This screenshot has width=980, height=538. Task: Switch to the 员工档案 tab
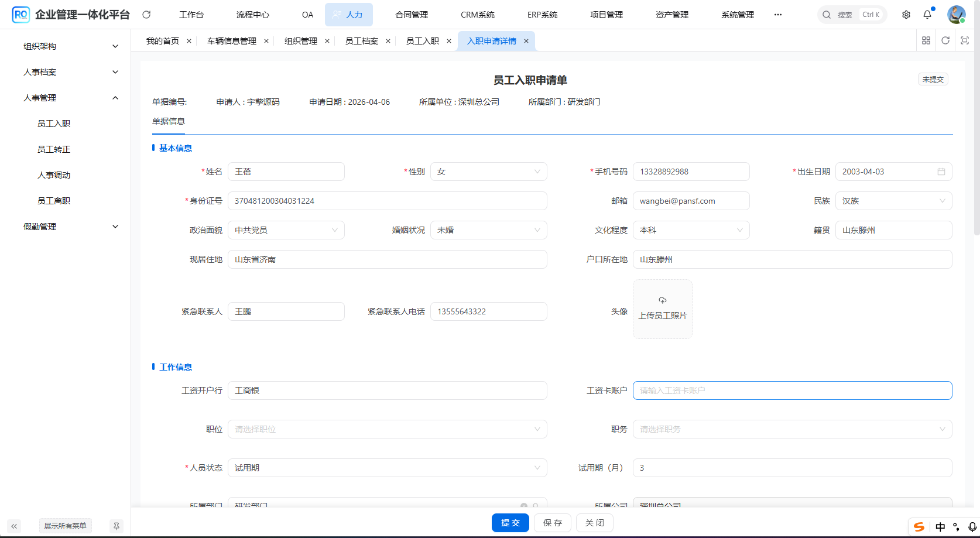(361, 41)
